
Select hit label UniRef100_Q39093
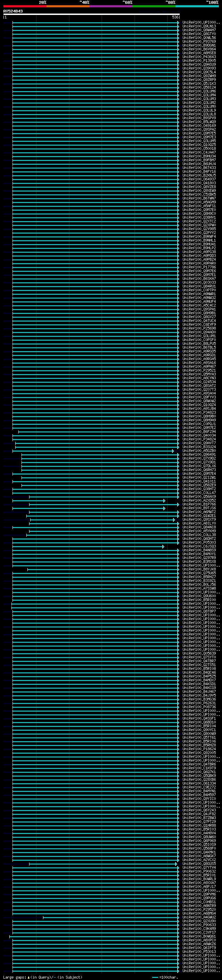(x=199, y=68)
